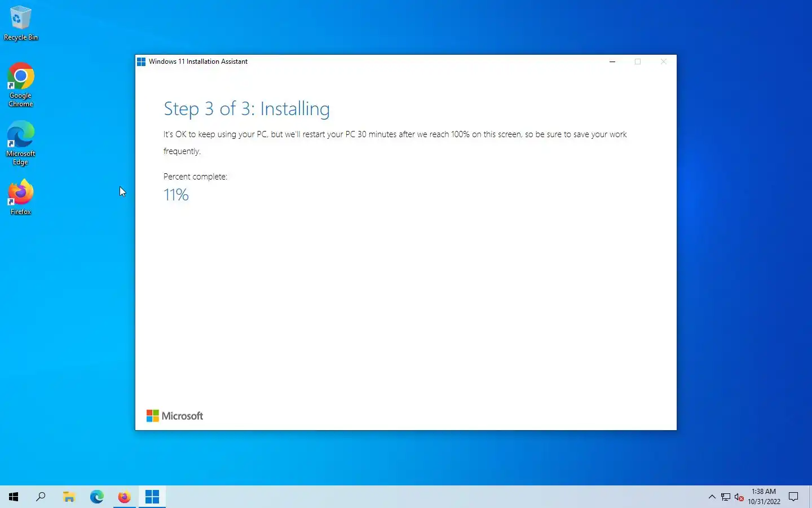Click the restart notice paragraph text
The width and height of the screenshot is (812, 508).
pos(395,143)
